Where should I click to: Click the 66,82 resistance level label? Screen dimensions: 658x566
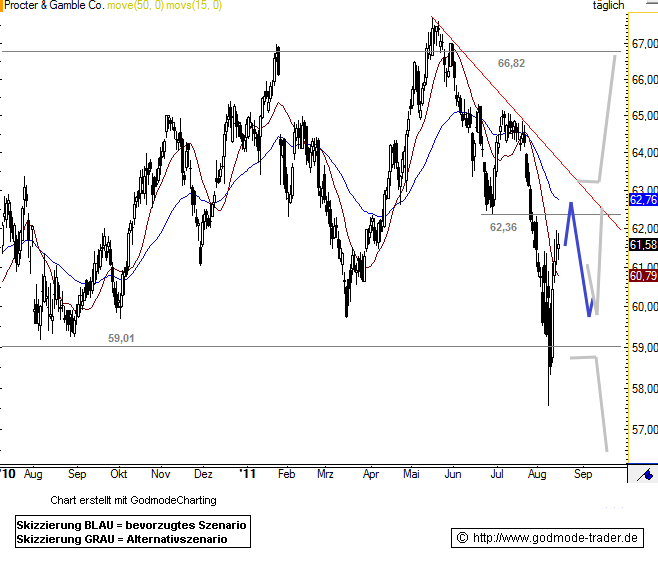(x=511, y=63)
